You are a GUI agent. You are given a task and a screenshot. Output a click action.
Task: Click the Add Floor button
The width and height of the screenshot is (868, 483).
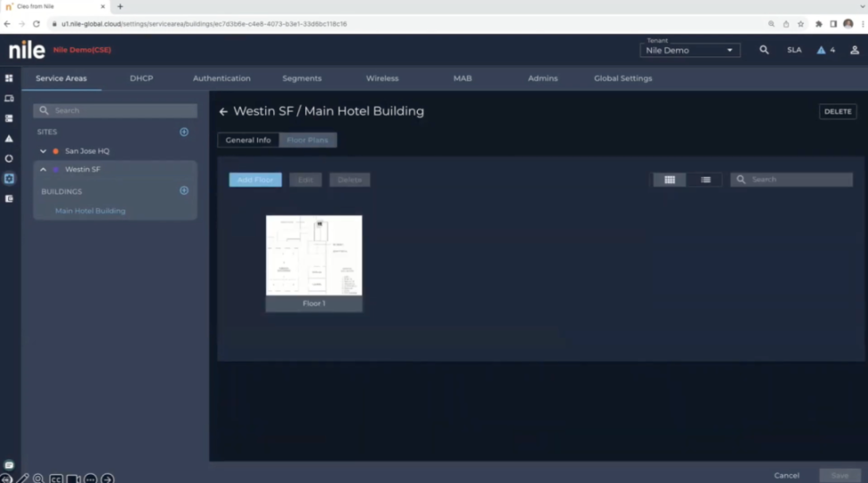tap(255, 179)
